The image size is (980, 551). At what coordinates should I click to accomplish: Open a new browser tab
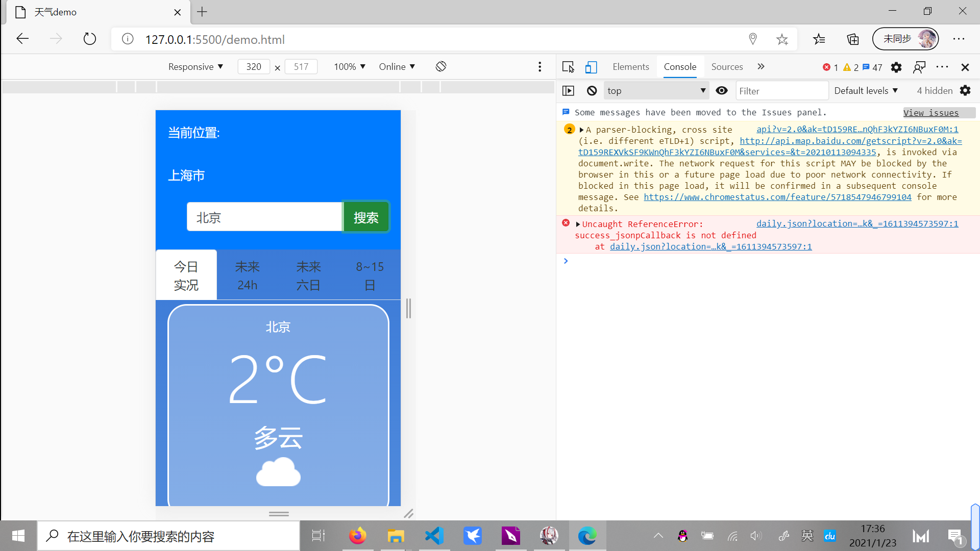(x=202, y=12)
